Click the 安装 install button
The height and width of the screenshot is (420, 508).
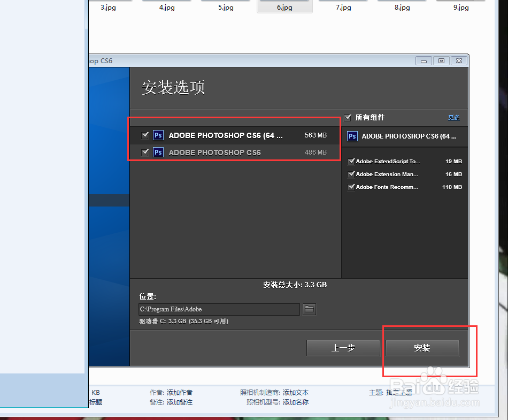coord(422,348)
